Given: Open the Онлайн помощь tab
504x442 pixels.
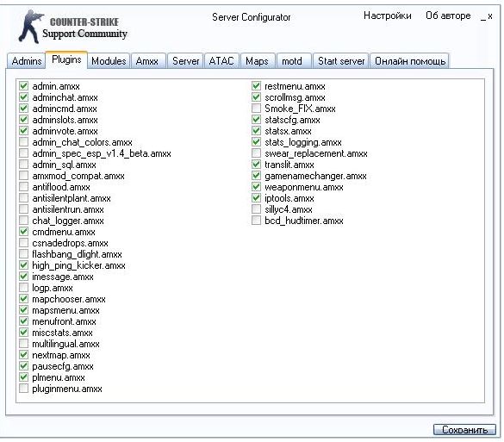Looking at the screenshot, I should [410, 61].
